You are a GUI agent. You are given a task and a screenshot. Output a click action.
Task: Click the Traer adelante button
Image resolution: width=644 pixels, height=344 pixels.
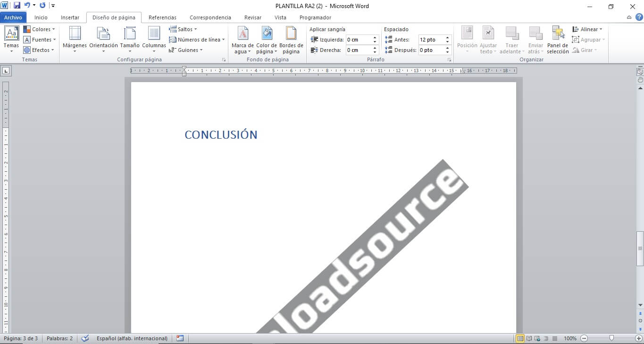coord(512,40)
